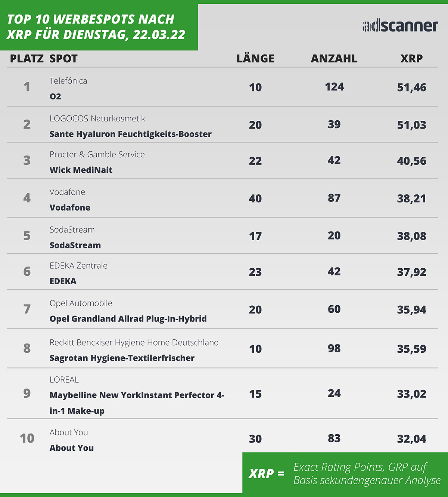Click the Procter & Gamble Service advertiser

[97, 154]
